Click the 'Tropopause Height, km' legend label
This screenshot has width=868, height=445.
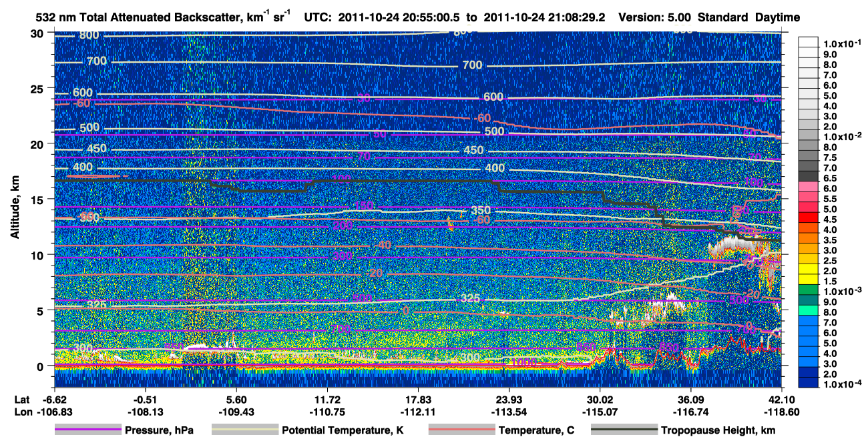[718, 430]
